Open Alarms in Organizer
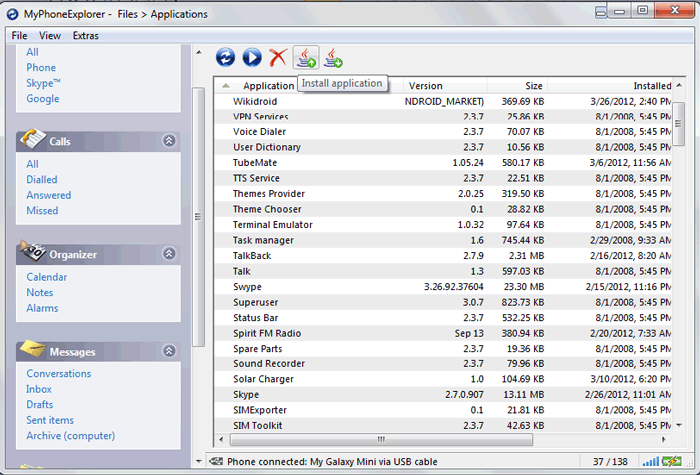 42,308
